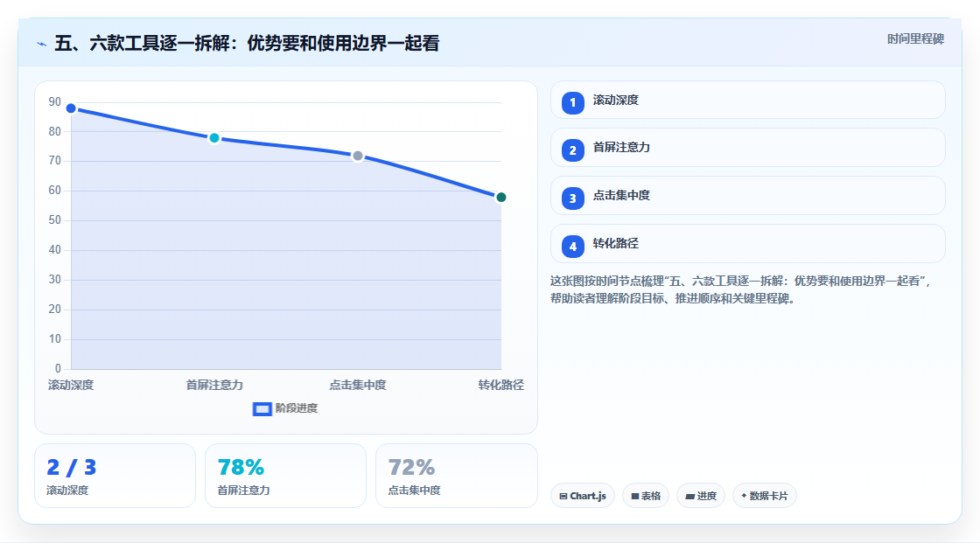Click the dark green data point at 转化路径
The height and width of the screenshot is (543, 980).
(500, 198)
